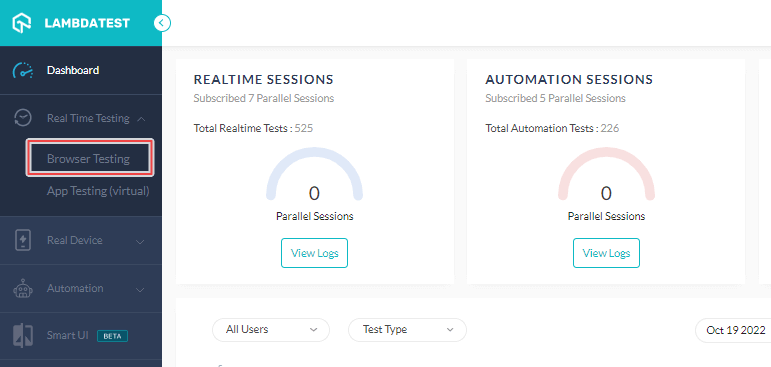Expand the Automation section chevron

140,289
